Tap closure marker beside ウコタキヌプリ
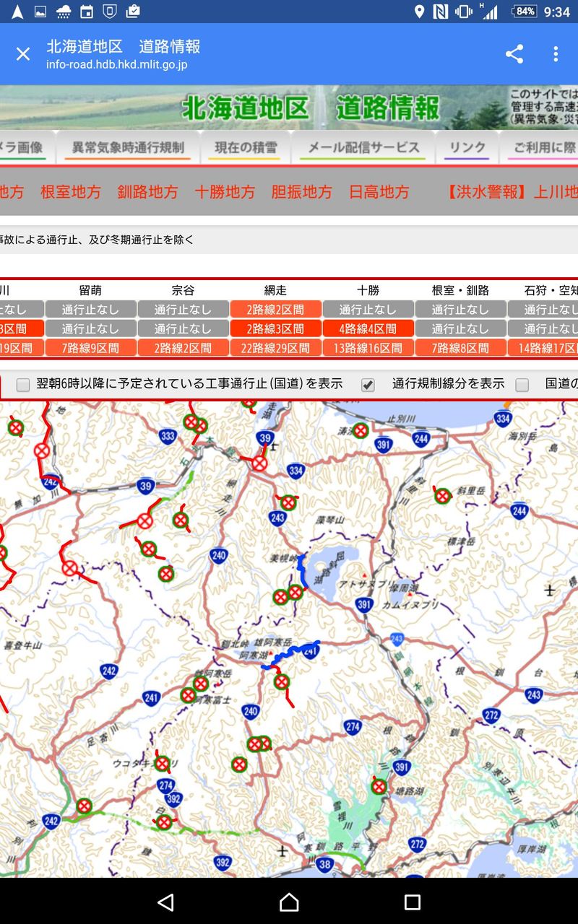Screen dimensions: 578x924 (162, 763)
